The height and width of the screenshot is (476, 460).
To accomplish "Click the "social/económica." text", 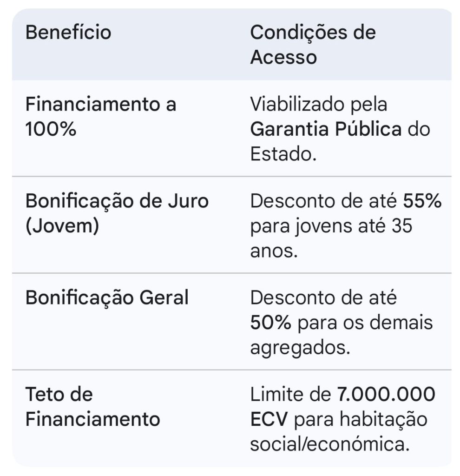I will 330,444.
